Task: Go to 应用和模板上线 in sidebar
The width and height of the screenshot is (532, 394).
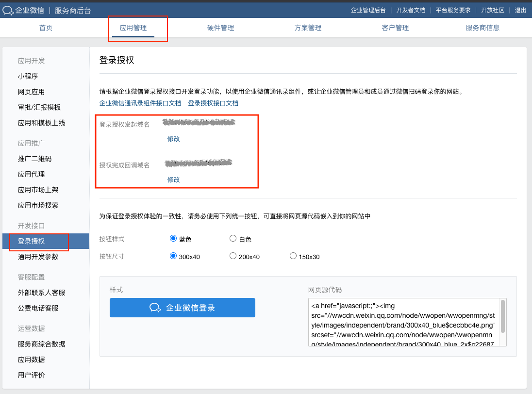Action: coord(41,123)
